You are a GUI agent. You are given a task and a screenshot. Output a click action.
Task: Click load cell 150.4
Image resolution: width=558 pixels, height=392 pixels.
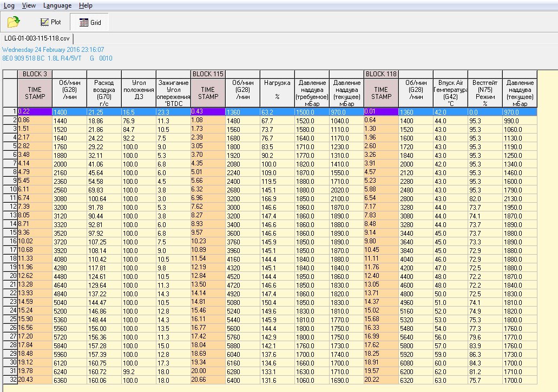pos(278,303)
